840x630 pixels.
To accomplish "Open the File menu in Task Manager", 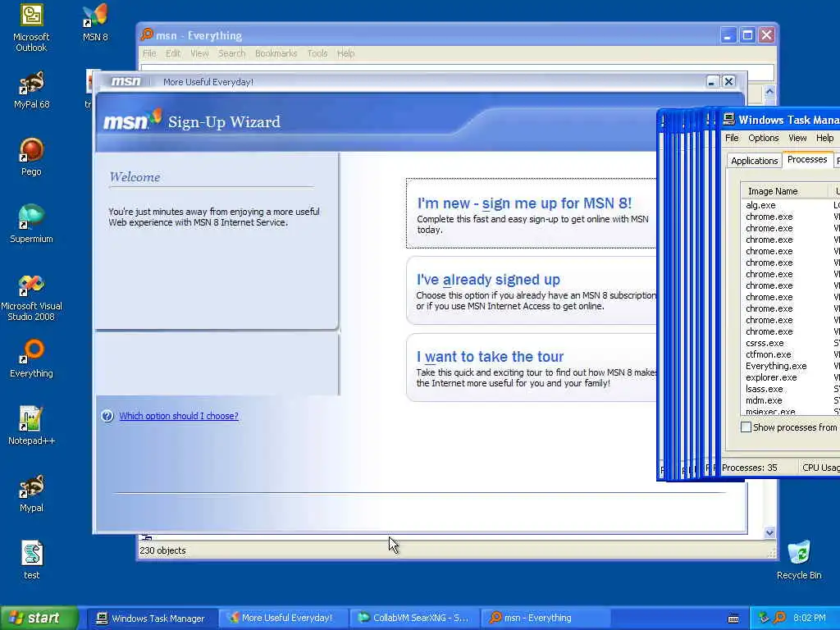I will click(x=732, y=138).
